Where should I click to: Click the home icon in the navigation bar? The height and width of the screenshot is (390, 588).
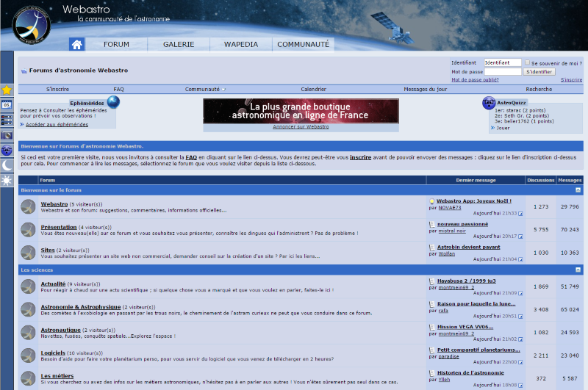(77, 44)
